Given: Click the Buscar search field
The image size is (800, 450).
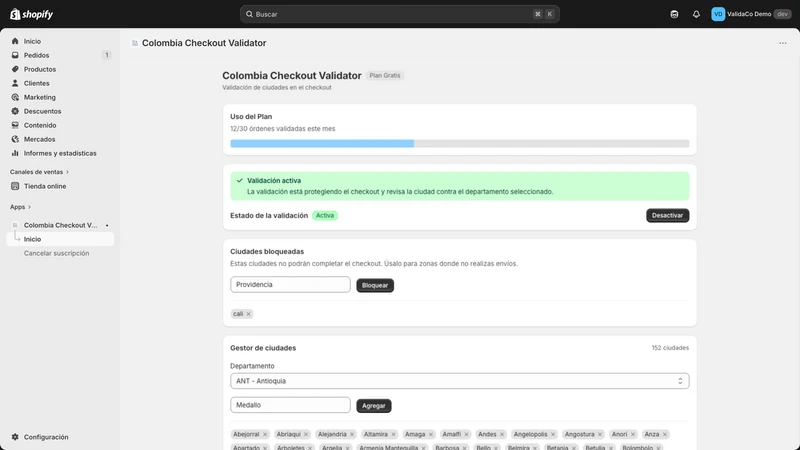Looking at the screenshot, I should click(x=399, y=14).
